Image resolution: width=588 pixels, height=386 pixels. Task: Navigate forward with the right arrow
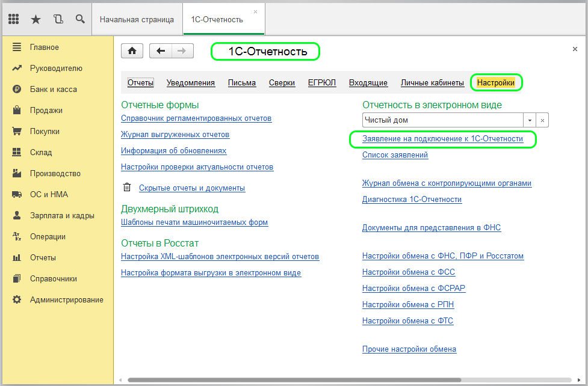click(x=182, y=51)
